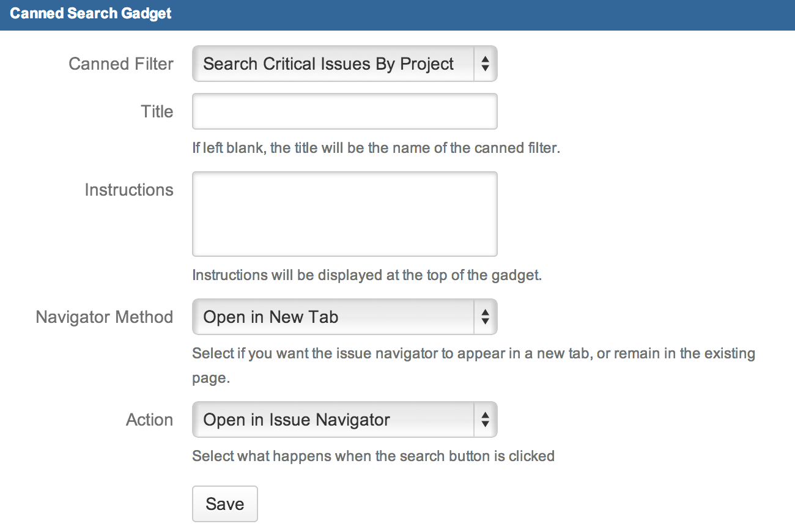Click the title blank-field helper text
The height and width of the screenshot is (532, 795).
pos(376,147)
